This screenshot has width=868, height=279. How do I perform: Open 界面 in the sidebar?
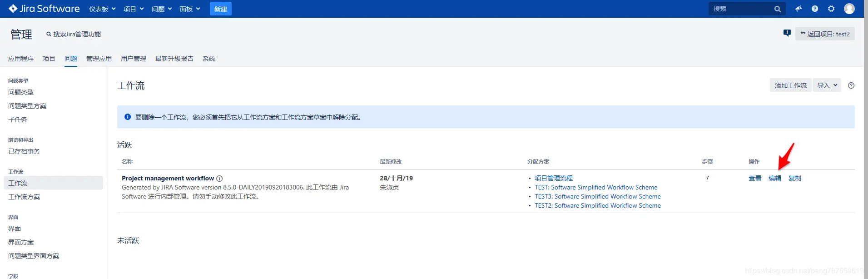pos(15,229)
